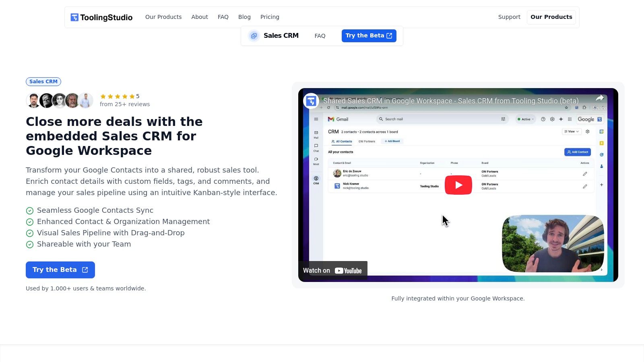
Task: Click the last reviewer avatar in the blue shirt
Action: point(85,101)
